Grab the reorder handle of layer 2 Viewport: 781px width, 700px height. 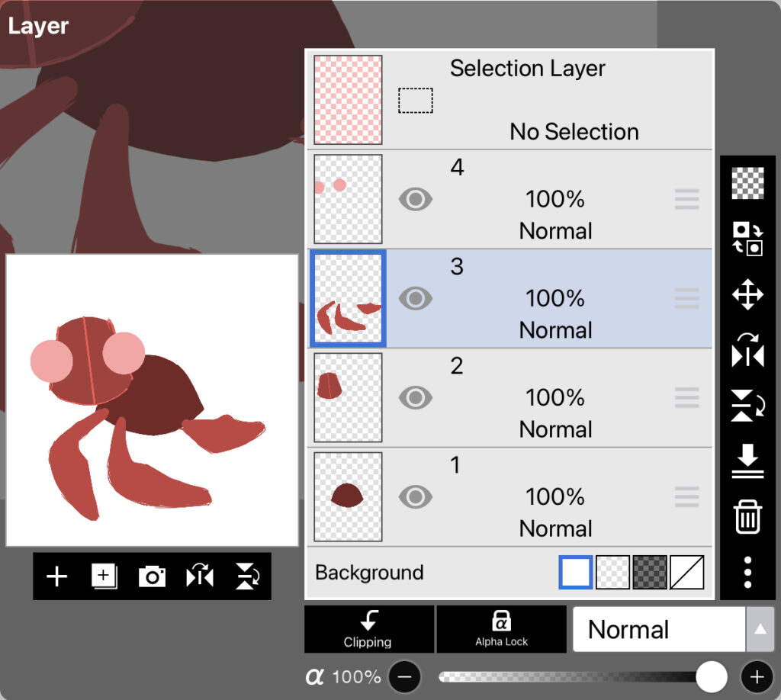coord(687,398)
